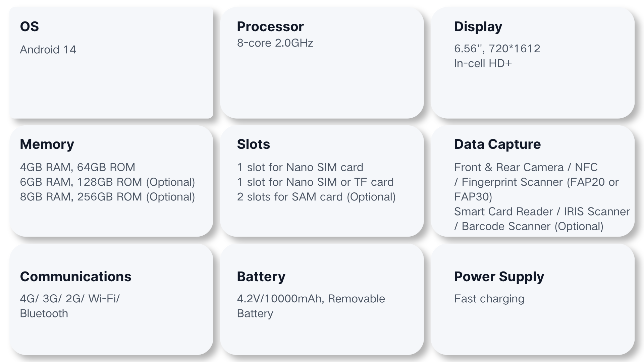Viewport: 644px width, 362px height.
Task: Select the Fast charging text
Action: 489,299
